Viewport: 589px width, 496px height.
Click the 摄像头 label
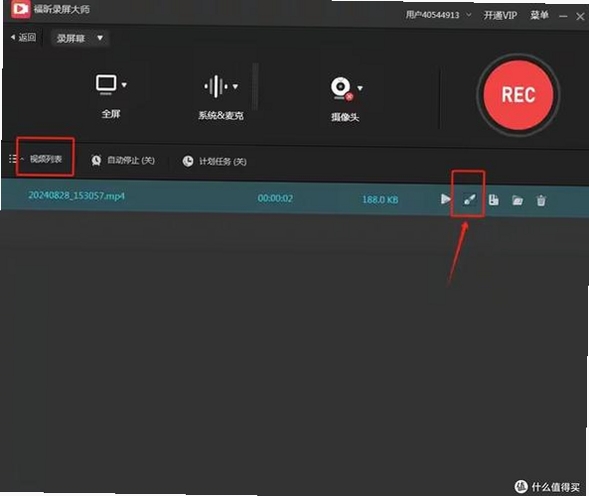click(x=345, y=117)
